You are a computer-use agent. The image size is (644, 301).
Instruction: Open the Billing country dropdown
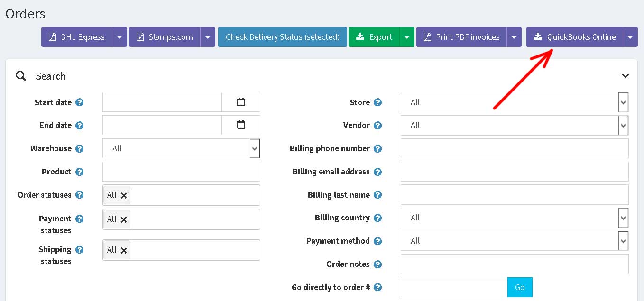pos(515,218)
